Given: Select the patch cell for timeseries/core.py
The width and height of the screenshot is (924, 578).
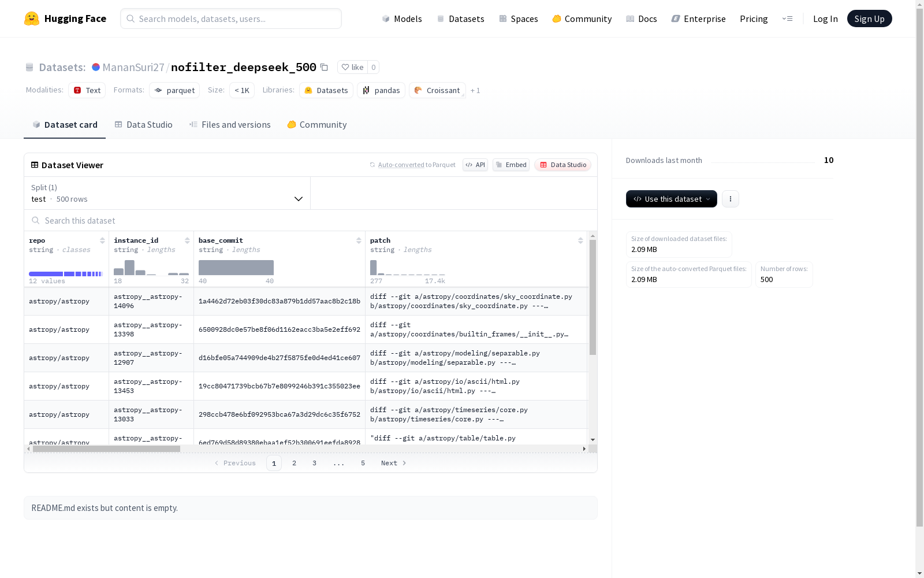Looking at the screenshot, I should pos(476,414).
